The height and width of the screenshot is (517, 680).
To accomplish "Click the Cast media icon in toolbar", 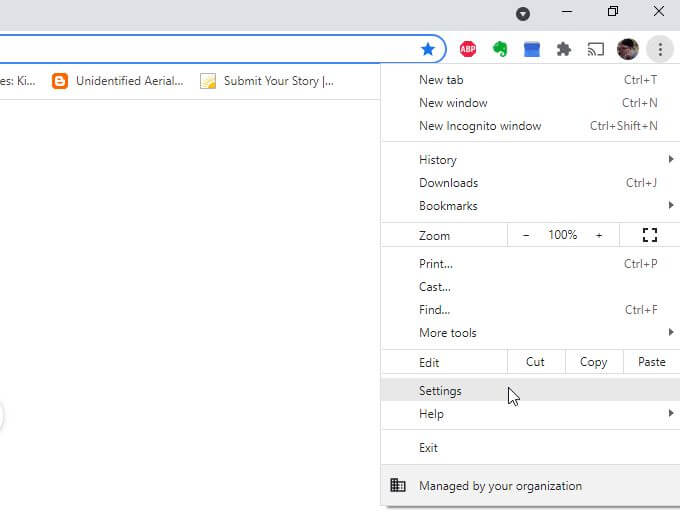I will click(596, 49).
